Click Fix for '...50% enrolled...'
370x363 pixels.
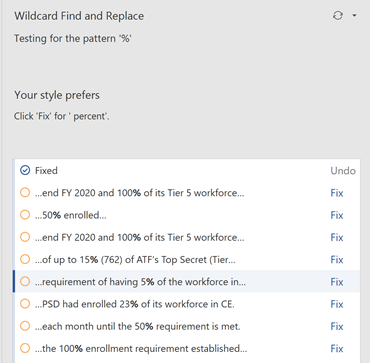pos(337,215)
